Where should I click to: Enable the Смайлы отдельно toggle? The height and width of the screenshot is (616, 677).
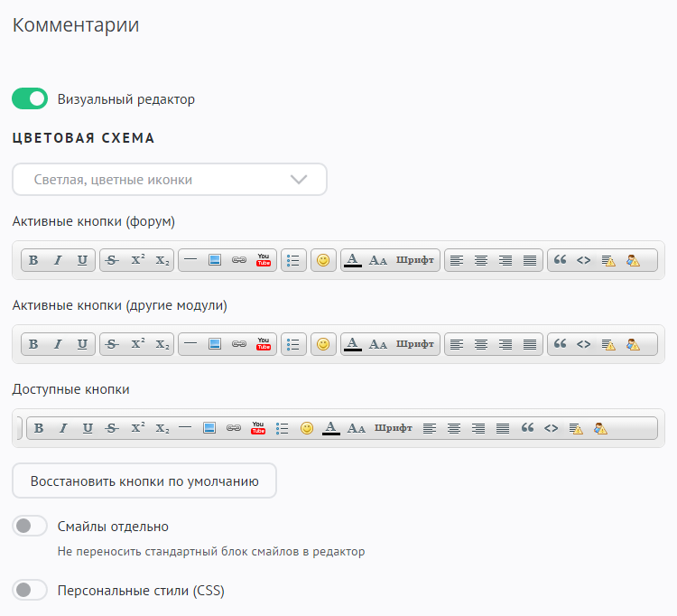(x=30, y=526)
